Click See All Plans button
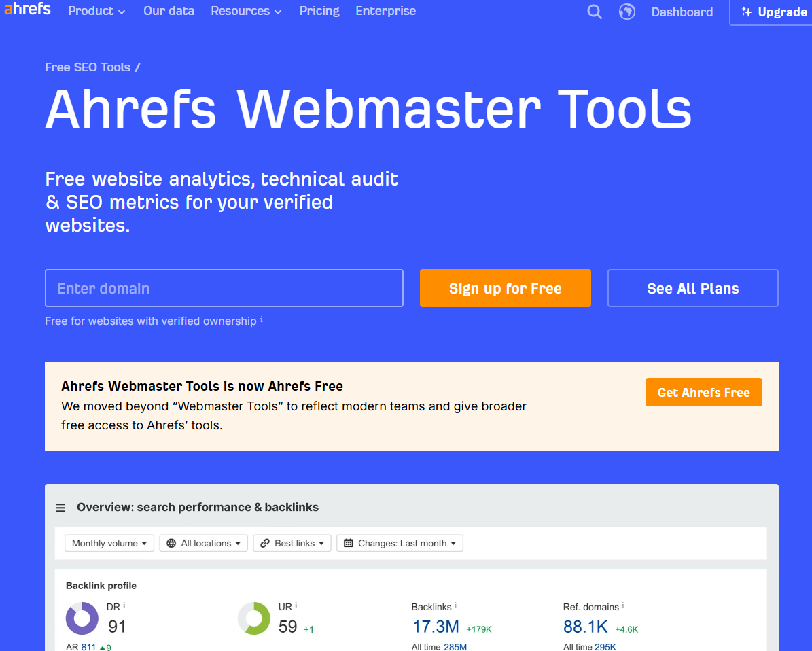This screenshot has width=812, height=651. (x=693, y=288)
